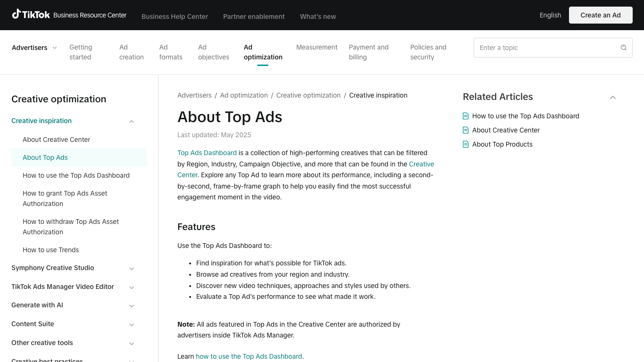This screenshot has height=362, width=644.
Task: Open Partner enablement in top bar
Action: click(254, 16)
